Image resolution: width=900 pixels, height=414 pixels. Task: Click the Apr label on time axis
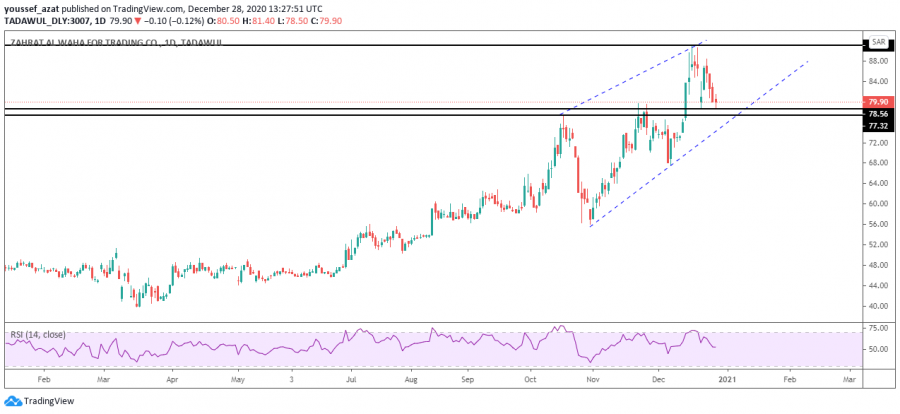click(x=172, y=380)
